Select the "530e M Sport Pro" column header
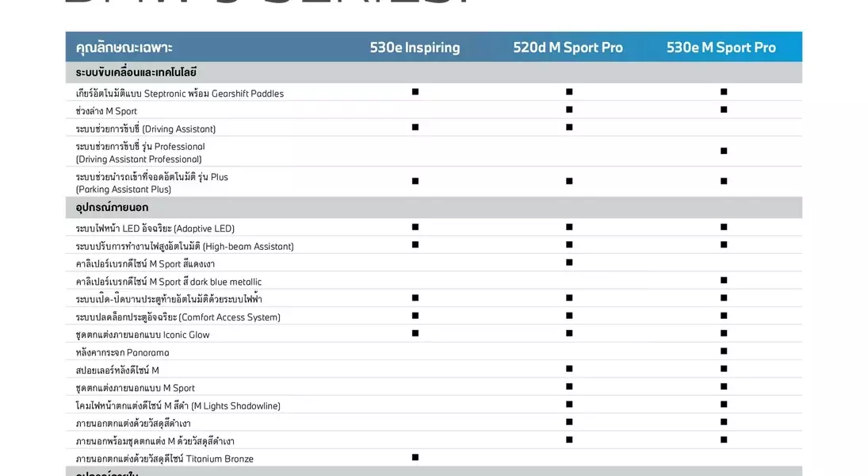The width and height of the screenshot is (868, 476). click(721, 48)
